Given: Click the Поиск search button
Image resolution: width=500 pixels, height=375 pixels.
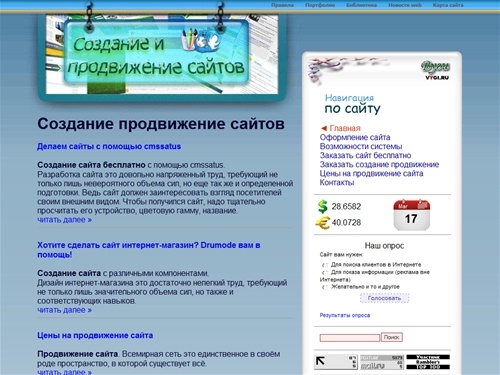Looking at the screenshot, I should [x=392, y=337].
